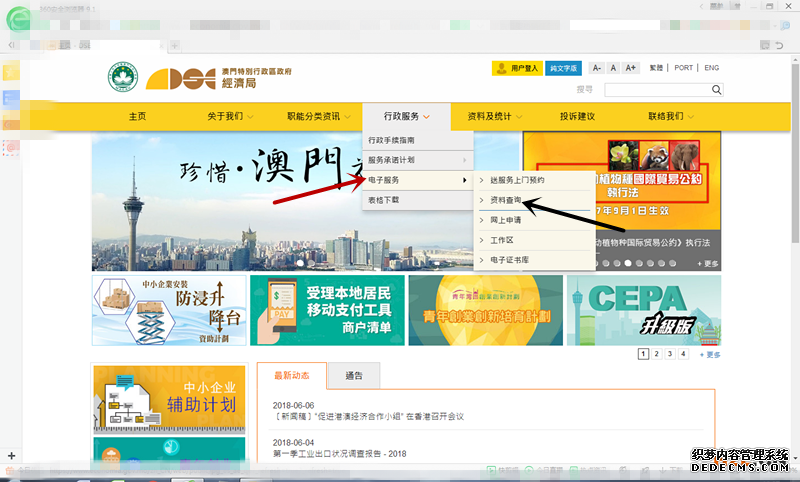Go to banner page 3
The width and height of the screenshot is (800, 482).
[x=670, y=353]
